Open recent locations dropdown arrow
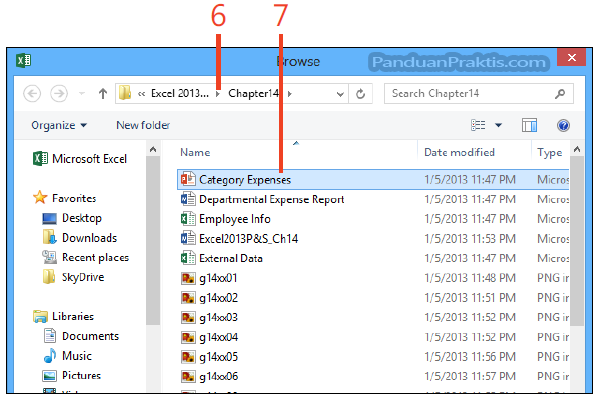 tap(82, 94)
